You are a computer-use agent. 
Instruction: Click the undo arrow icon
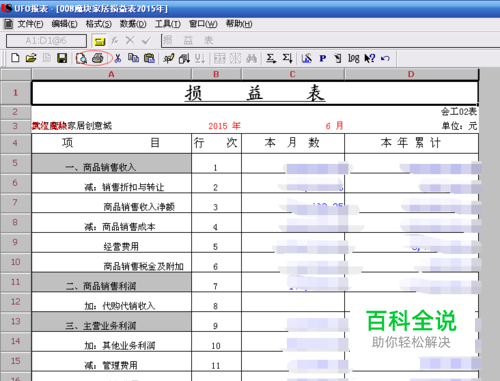tap(385, 58)
